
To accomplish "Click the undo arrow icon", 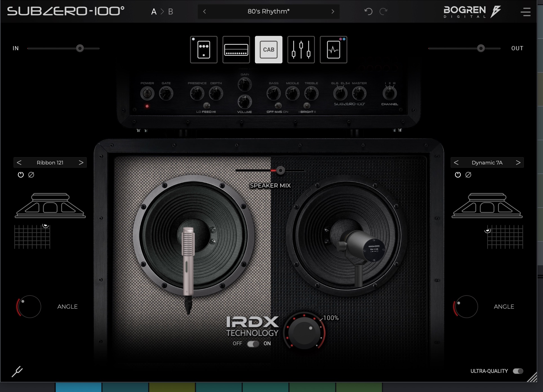I will pyautogui.click(x=368, y=12).
